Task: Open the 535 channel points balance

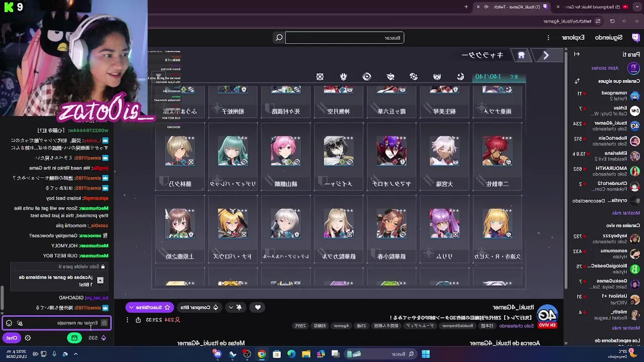Action: coord(97,338)
